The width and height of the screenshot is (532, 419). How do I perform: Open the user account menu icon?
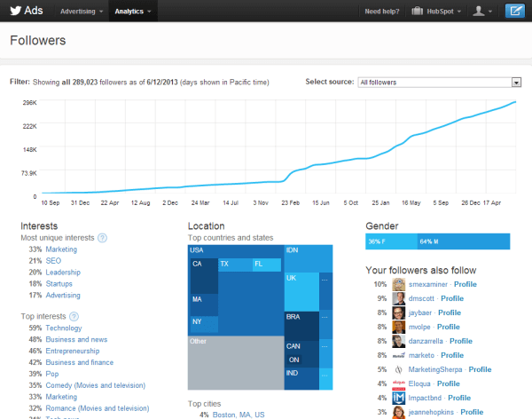483,12
